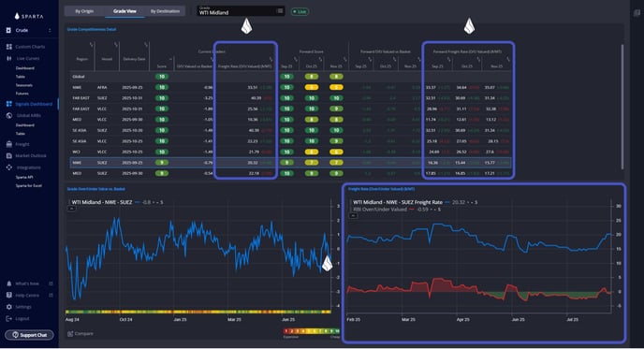The width and height of the screenshot is (644, 349).
Task: Open Live Curves section
Action: [23, 58]
